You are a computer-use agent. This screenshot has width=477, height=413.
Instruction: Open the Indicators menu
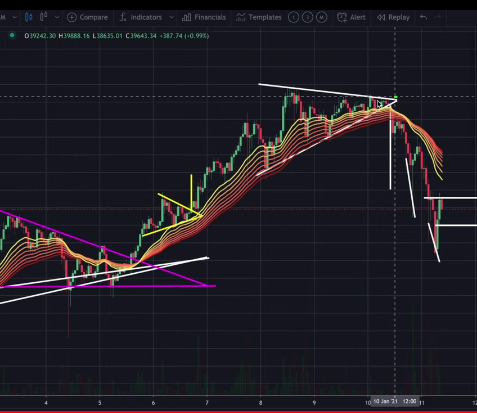[x=141, y=17]
